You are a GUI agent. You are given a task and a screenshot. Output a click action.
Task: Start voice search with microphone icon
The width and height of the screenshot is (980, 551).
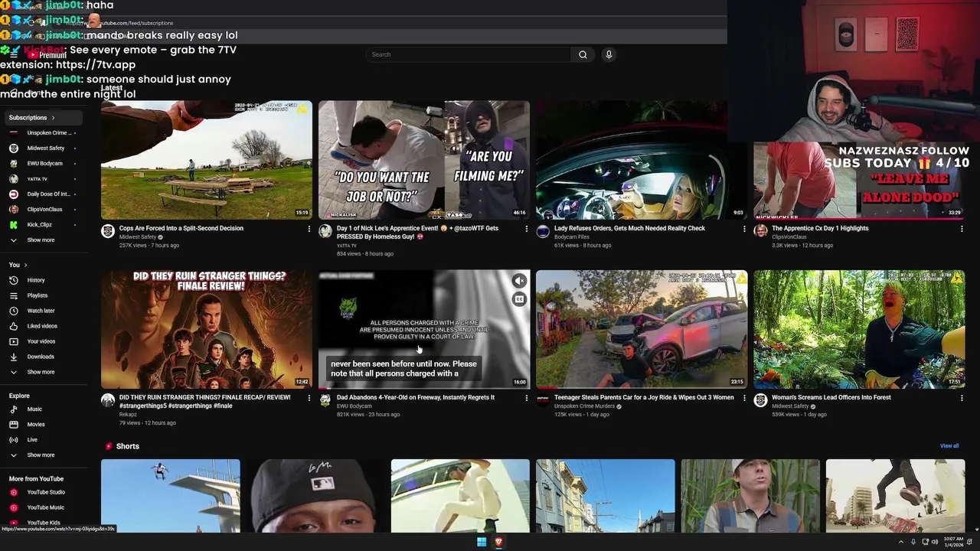click(x=609, y=54)
